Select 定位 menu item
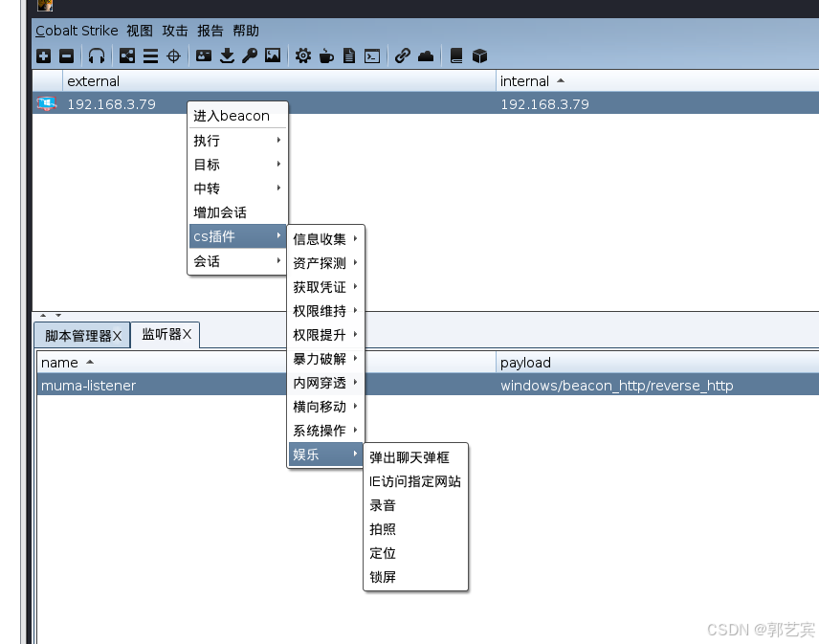 415,553
